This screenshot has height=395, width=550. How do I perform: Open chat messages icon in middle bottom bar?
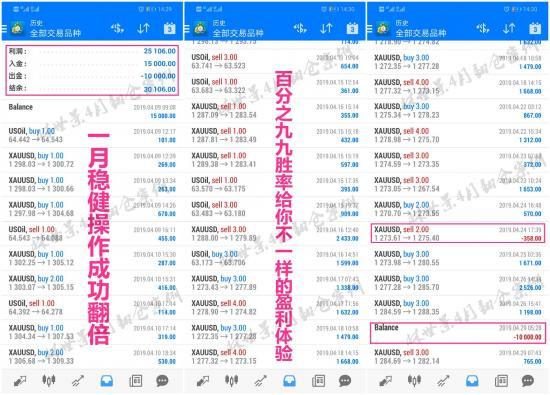pyautogui.click(x=345, y=381)
